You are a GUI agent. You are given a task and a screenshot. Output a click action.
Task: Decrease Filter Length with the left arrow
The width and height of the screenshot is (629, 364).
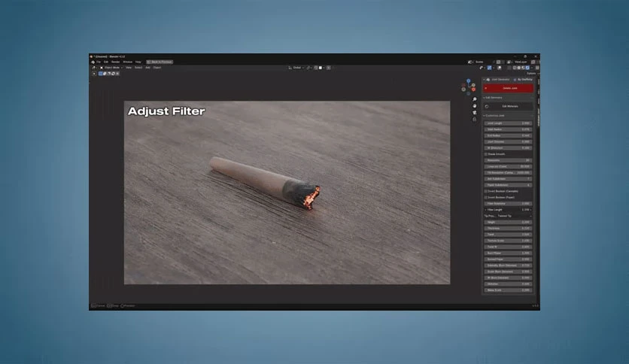[x=486, y=210]
